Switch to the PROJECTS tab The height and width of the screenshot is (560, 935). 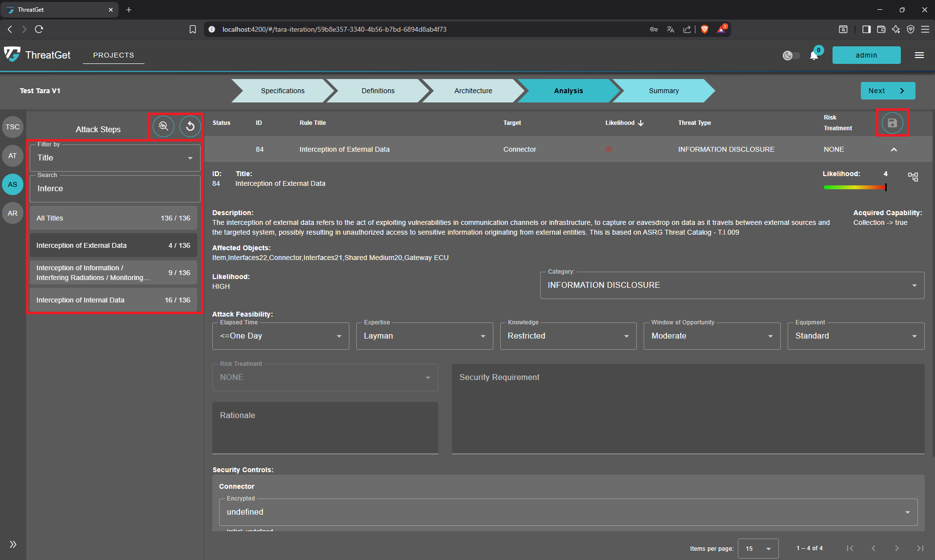tap(113, 55)
